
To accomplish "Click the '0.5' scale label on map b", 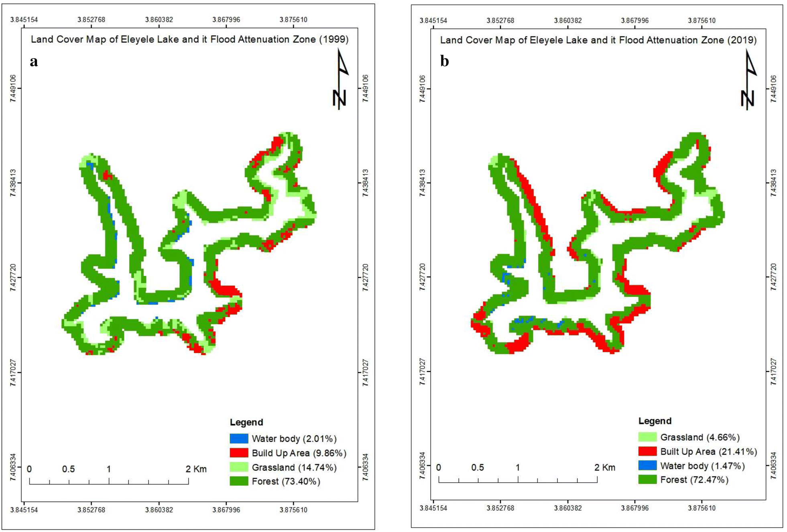I will (478, 467).
